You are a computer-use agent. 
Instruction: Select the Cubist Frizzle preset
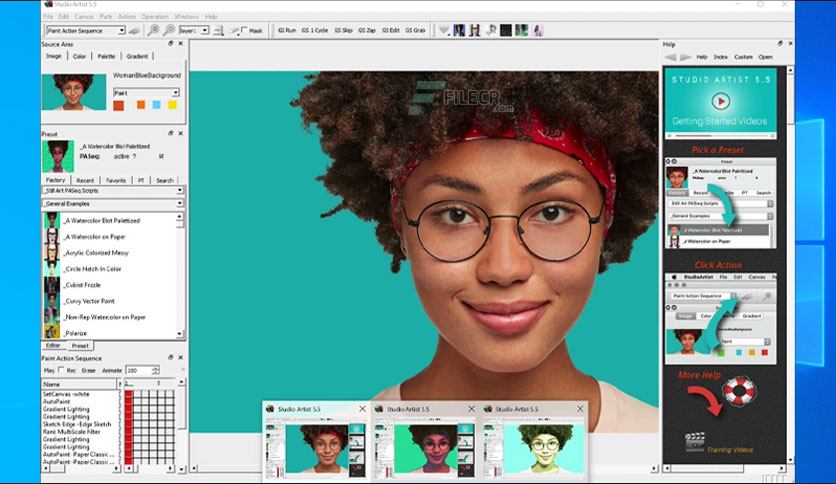[83, 285]
